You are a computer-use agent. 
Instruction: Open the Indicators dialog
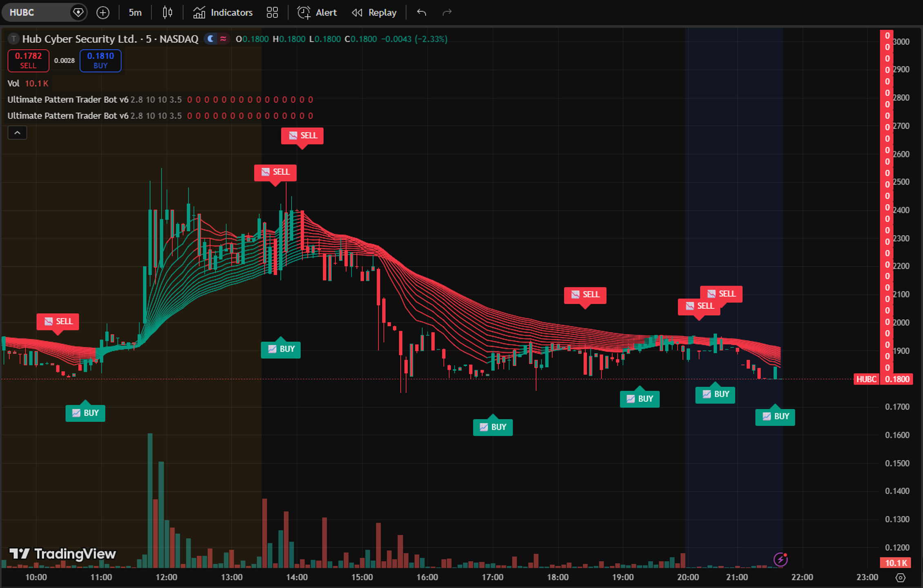tap(223, 13)
